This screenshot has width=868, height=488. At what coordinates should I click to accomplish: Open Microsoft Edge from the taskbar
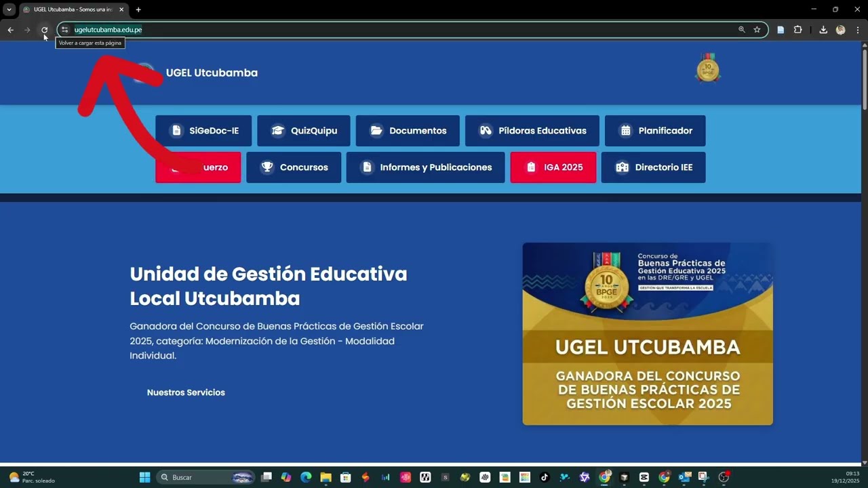pos(306,477)
